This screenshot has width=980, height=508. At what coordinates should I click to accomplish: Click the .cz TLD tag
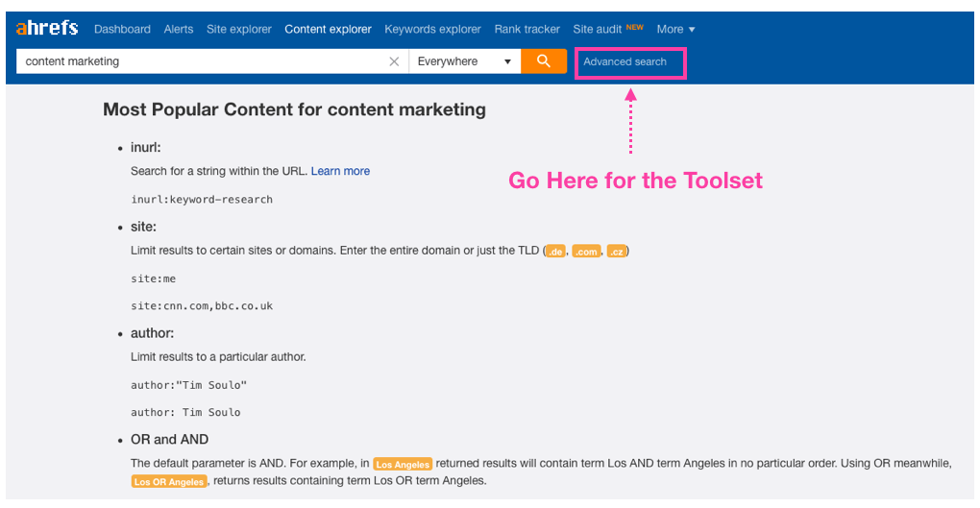tap(616, 252)
